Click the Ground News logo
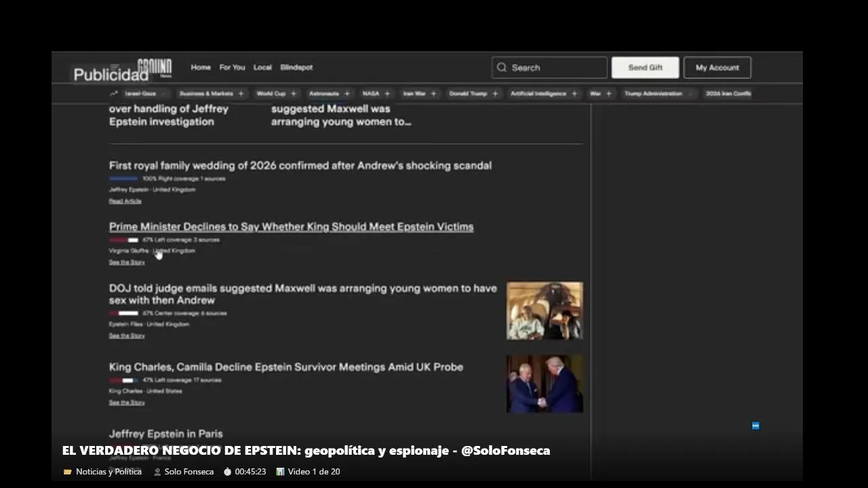 point(155,67)
